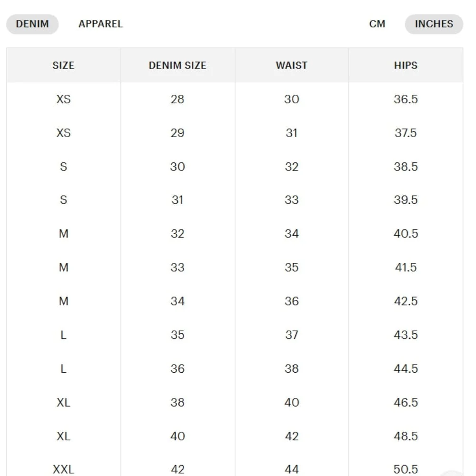The image size is (476, 476).
Task: Click hips value 44.5
Action: (406, 368)
